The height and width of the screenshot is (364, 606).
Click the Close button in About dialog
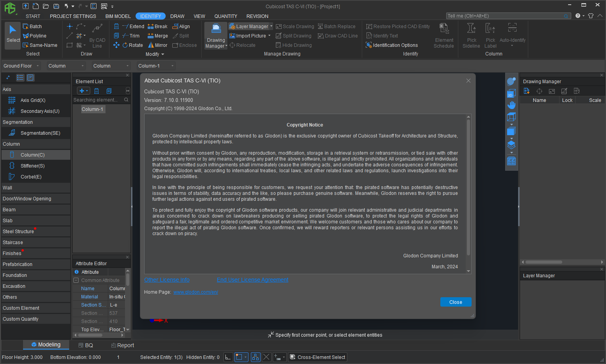[x=456, y=302]
